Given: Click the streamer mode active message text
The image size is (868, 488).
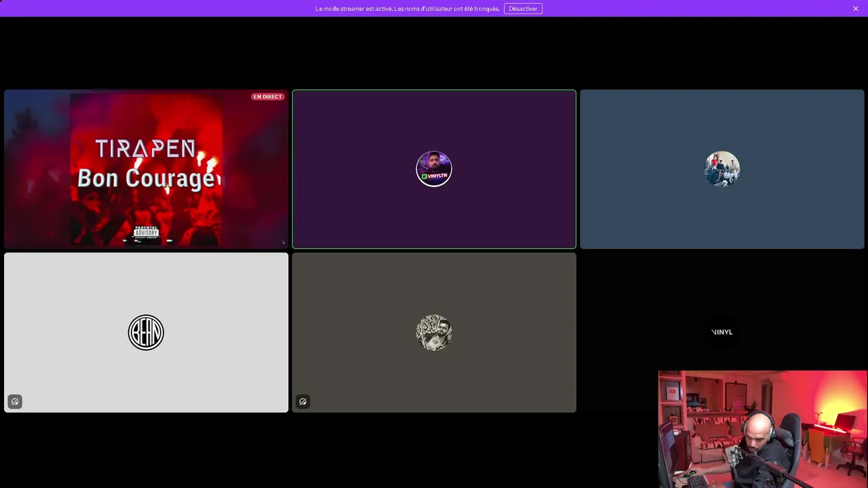Looking at the screenshot, I should 408,9.
